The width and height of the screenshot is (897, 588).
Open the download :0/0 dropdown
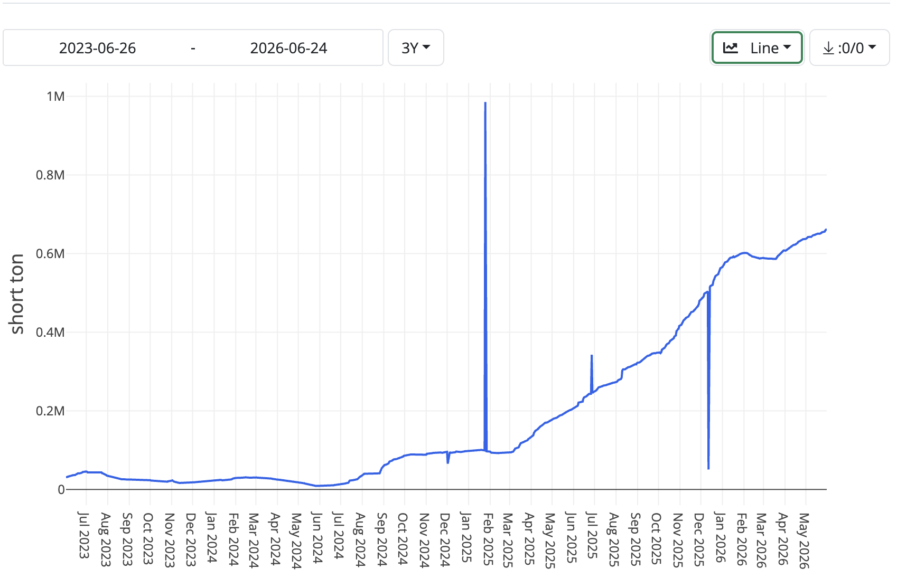(849, 48)
